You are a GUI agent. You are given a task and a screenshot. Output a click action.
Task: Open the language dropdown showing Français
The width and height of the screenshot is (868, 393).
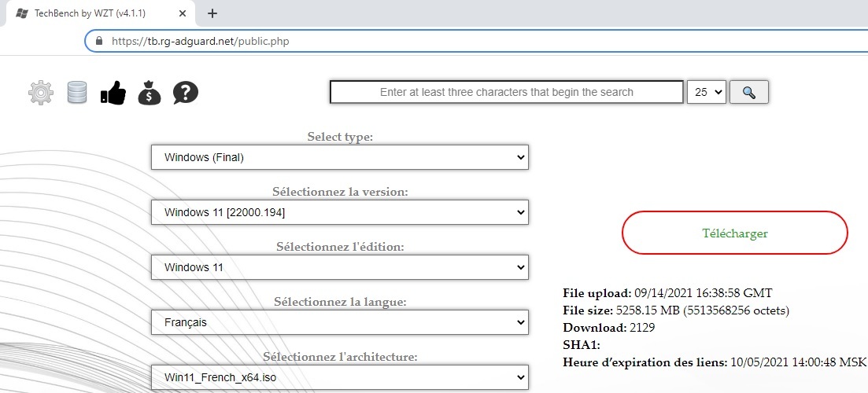340,322
